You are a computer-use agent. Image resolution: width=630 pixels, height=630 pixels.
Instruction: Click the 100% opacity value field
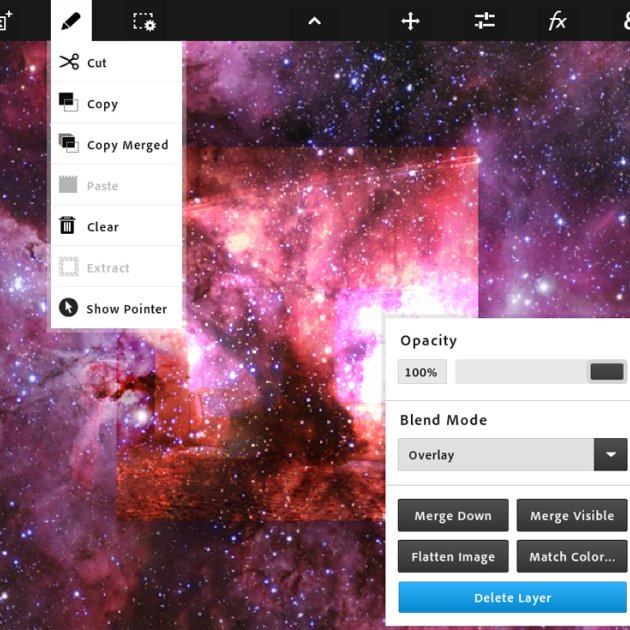point(421,372)
